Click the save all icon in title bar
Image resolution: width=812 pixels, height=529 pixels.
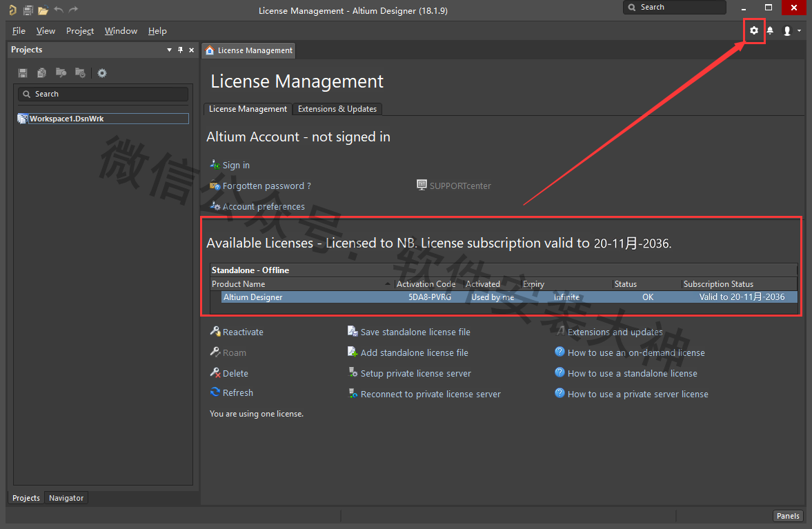(x=28, y=10)
